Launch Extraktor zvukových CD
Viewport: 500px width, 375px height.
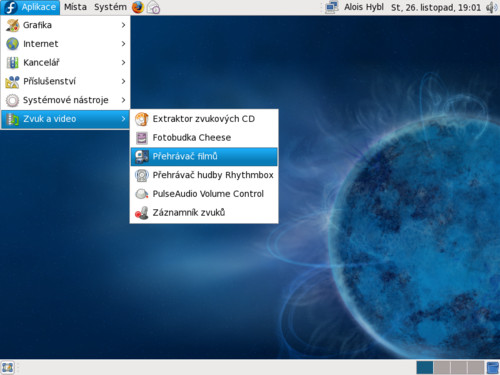tap(204, 119)
